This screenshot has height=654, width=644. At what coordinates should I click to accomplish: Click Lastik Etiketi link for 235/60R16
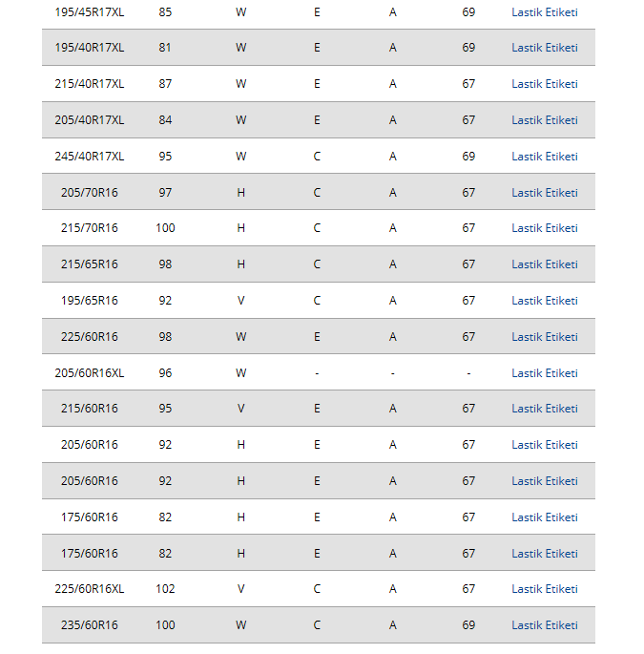pyautogui.click(x=544, y=625)
